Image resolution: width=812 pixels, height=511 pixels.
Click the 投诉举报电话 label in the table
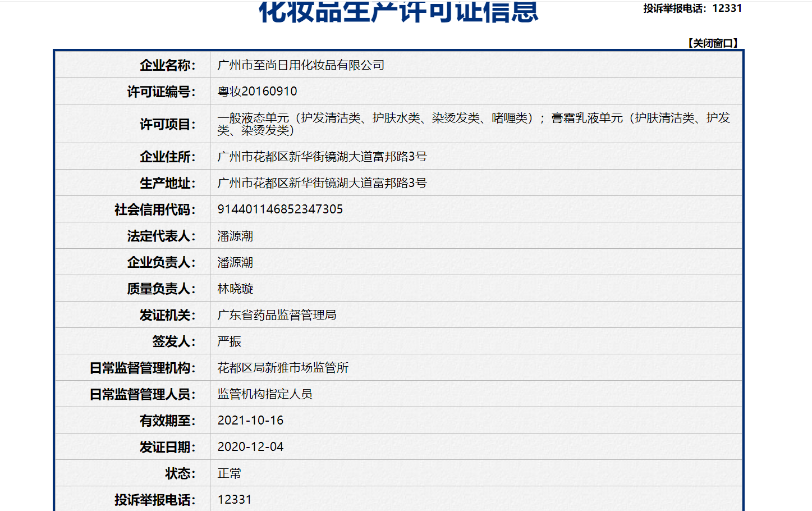(155, 500)
